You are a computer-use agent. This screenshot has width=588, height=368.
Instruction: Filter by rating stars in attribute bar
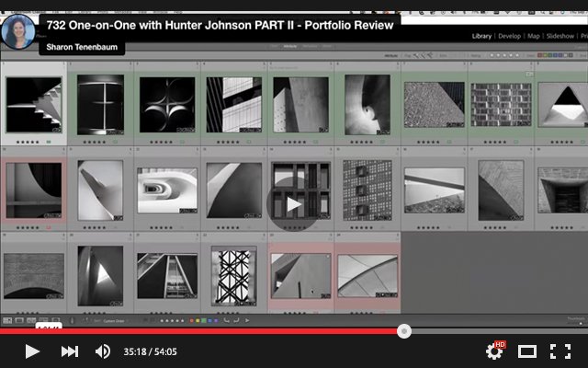pyautogui.click(x=504, y=55)
